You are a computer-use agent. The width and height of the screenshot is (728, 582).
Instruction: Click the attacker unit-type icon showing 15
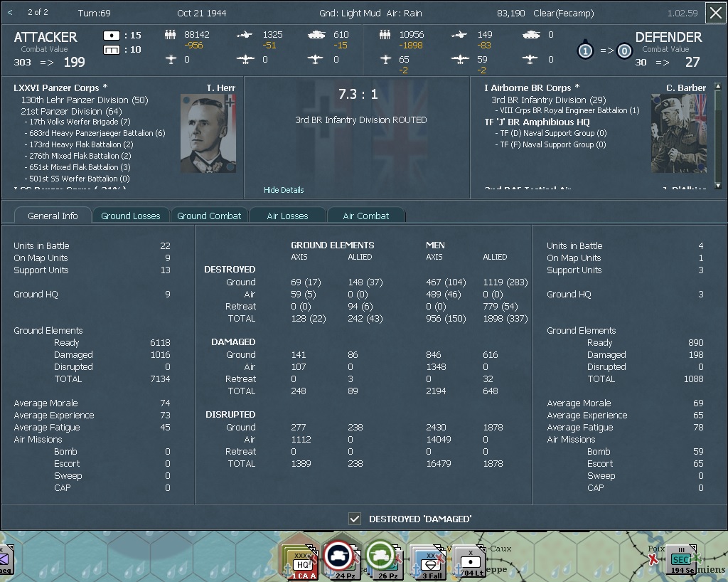point(112,36)
